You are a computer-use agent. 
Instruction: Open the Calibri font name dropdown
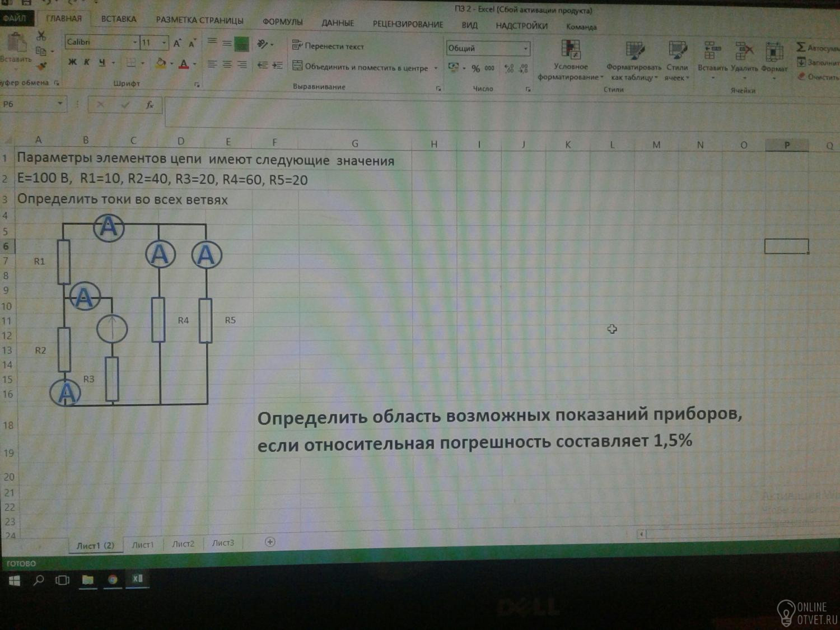pyautogui.click(x=135, y=43)
